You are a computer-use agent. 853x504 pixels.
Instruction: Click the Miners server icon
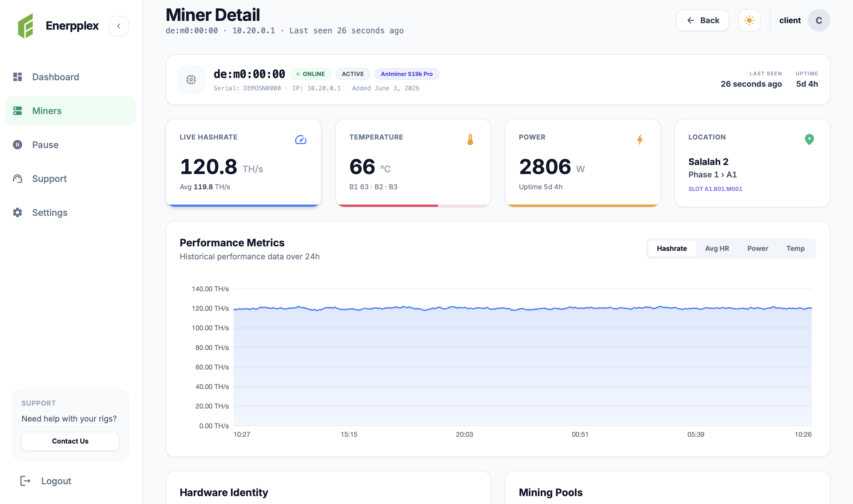(18, 111)
